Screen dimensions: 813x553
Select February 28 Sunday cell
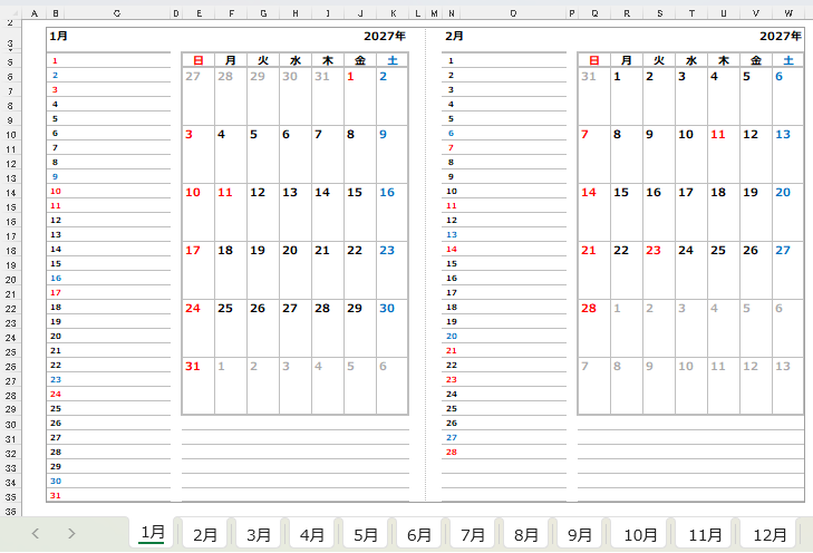(594, 328)
